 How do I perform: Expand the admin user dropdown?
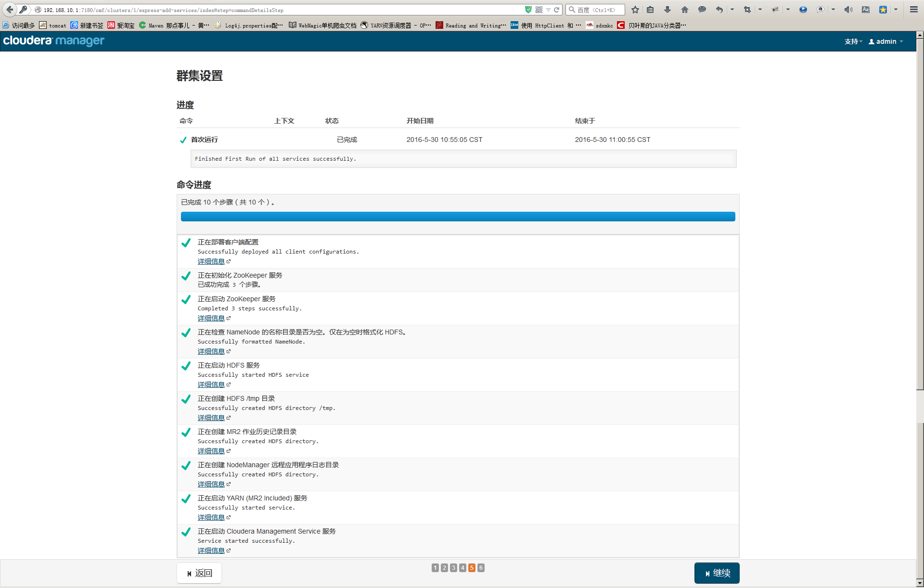pyautogui.click(x=886, y=41)
